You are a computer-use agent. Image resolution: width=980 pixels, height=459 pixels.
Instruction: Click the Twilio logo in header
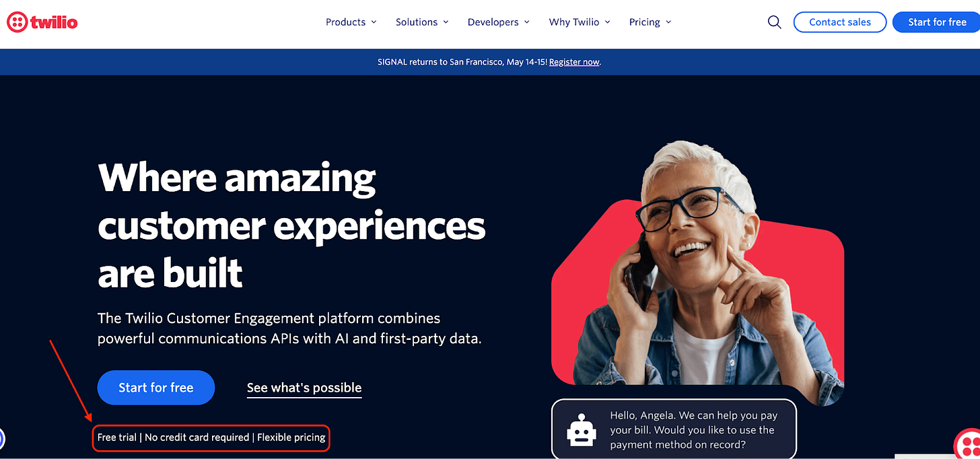tap(42, 22)
